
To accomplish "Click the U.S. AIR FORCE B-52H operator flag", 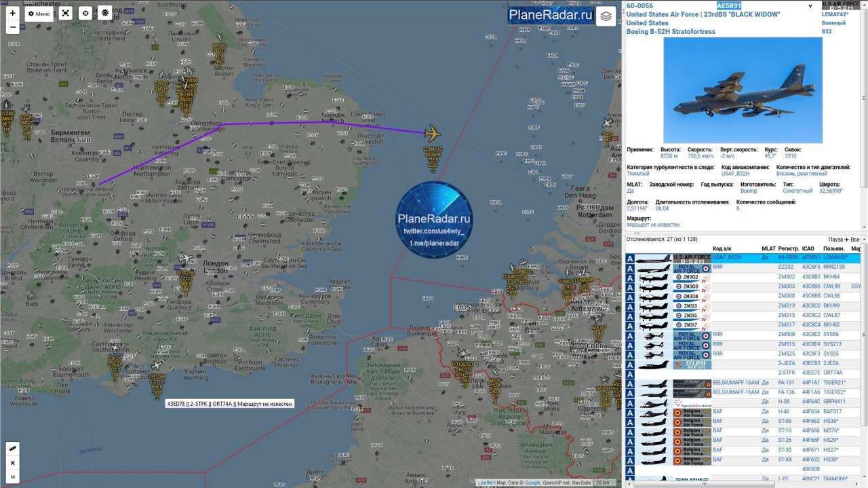I will tap(840, 5).
